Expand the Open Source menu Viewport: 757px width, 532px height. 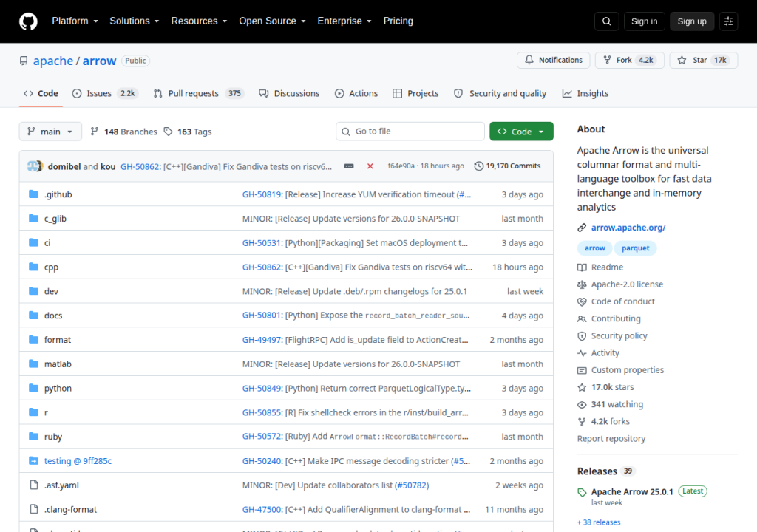272,21
